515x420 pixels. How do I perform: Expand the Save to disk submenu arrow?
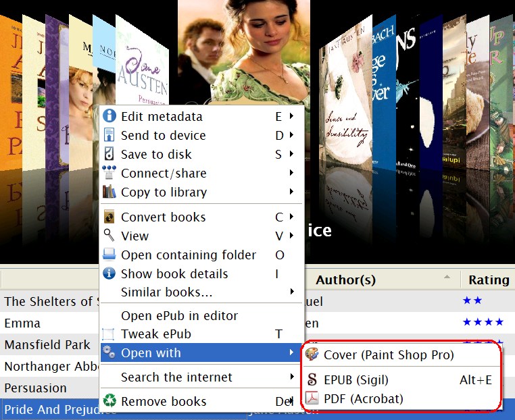pos(291,153)
